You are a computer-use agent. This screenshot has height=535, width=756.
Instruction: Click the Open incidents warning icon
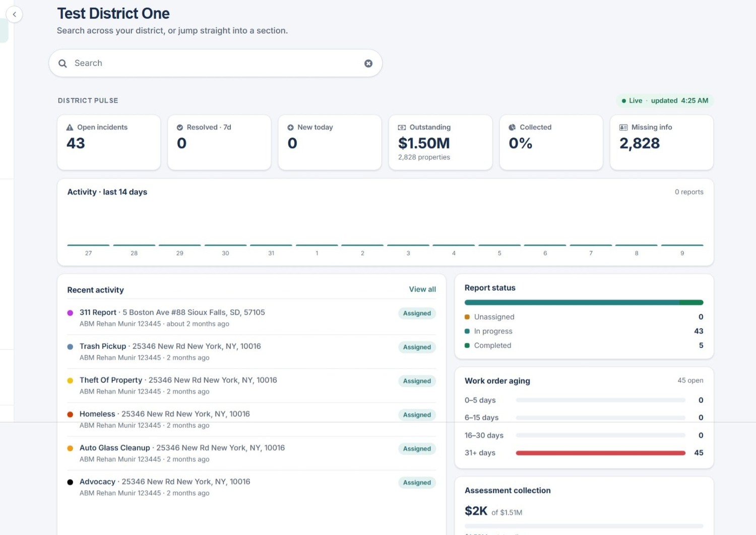click(70, 127)
